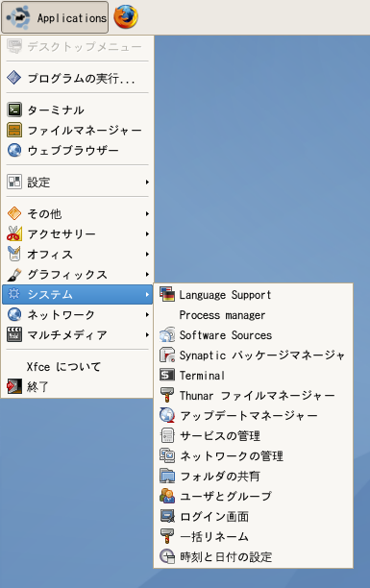
Task: Click the フォルダの共有 shared folder icon
Action: 167,477
